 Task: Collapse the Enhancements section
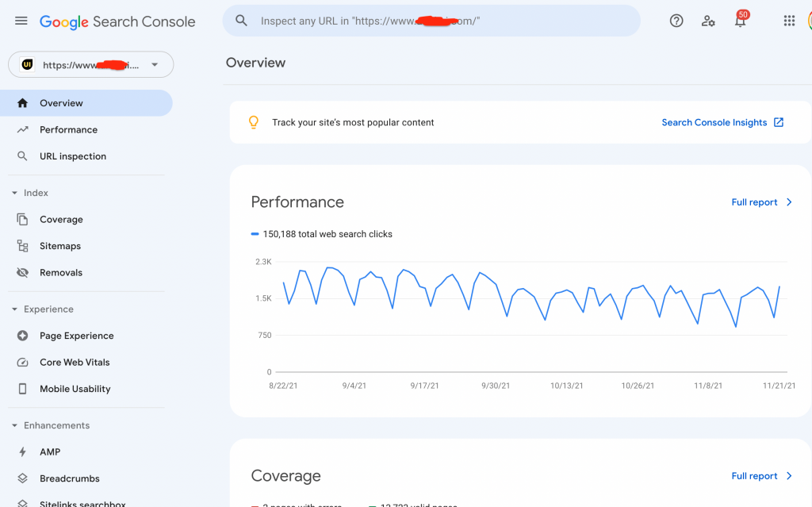click(x=14, y=425)
